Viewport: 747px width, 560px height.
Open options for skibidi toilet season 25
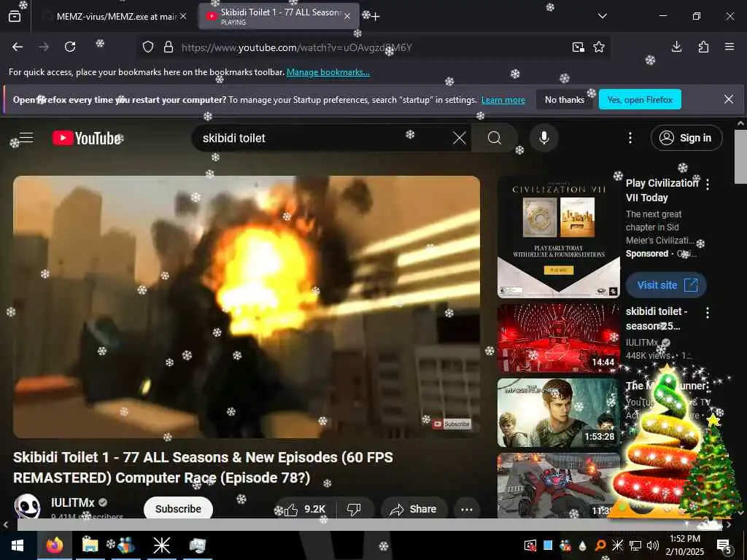point(708,312)
